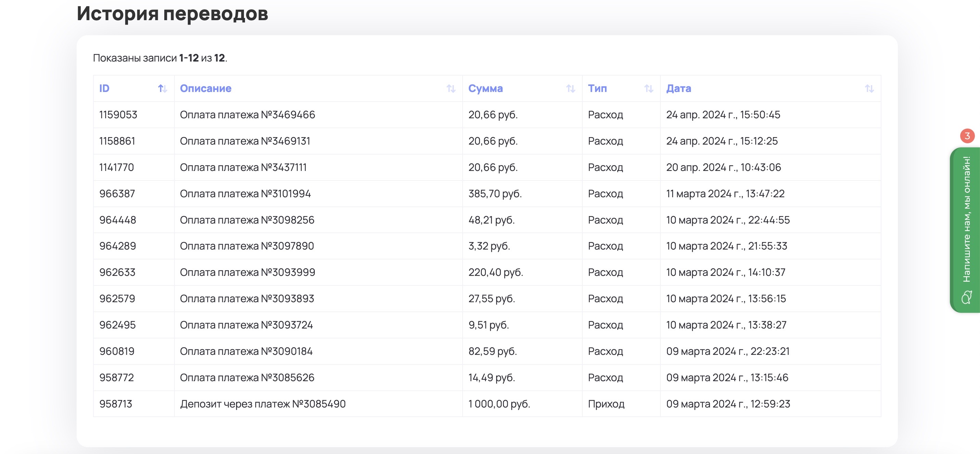Click sort arrows icon in Сумма column

570,89
